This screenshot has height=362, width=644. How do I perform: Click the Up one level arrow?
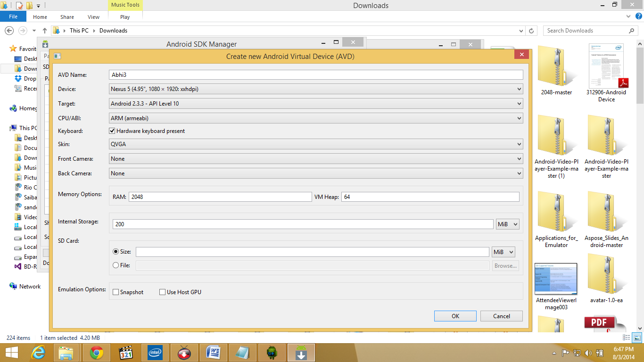(x=45, y=30)
